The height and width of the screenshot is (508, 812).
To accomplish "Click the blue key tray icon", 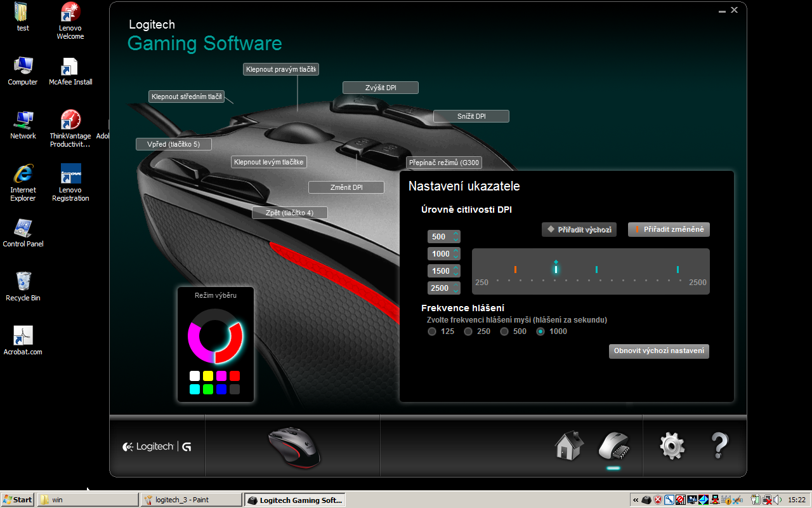I will point(669,500).
